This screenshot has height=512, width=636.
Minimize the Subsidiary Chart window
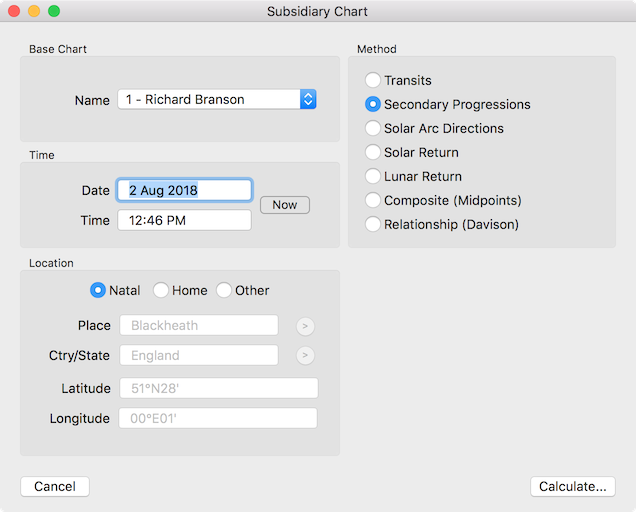pyautogui.click(x=34, y=11)
